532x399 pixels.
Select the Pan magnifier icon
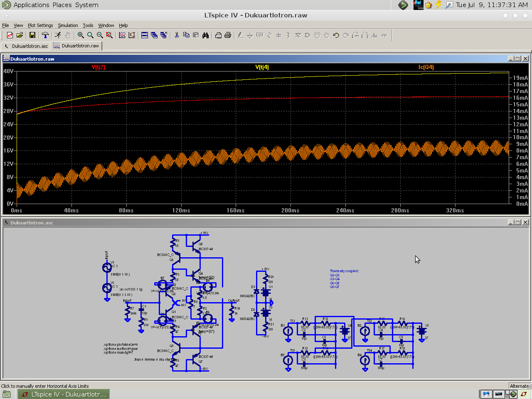tap(90, 35)
